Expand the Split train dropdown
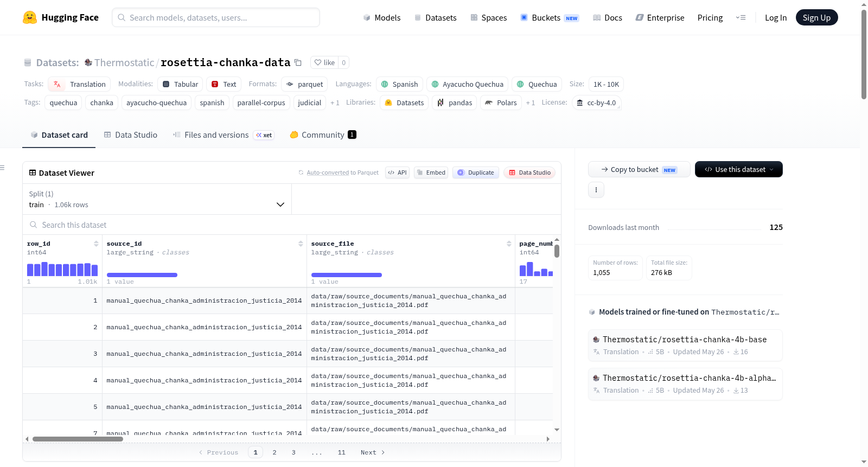Viewport: 868px width, 467px height. 157,199
